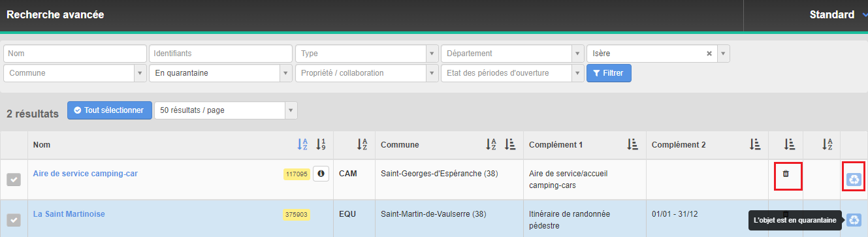
Task: Clear the Isère filter selection
Action: point(709,54)
